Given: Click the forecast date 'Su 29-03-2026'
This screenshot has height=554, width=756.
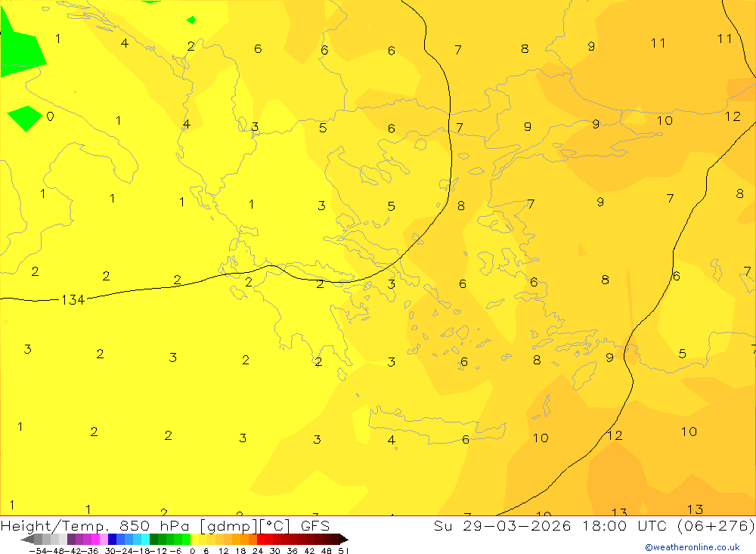Looking at the screenshot, I should (x=503, y=526).
